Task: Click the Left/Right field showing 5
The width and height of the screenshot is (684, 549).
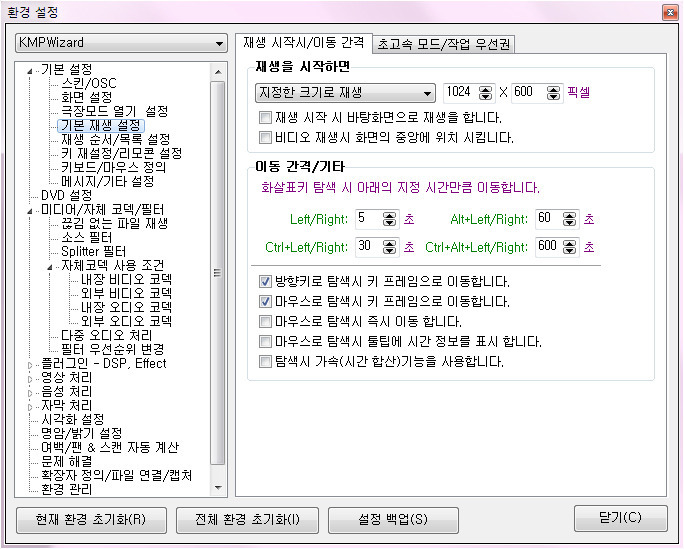Action: coord(369,219)
